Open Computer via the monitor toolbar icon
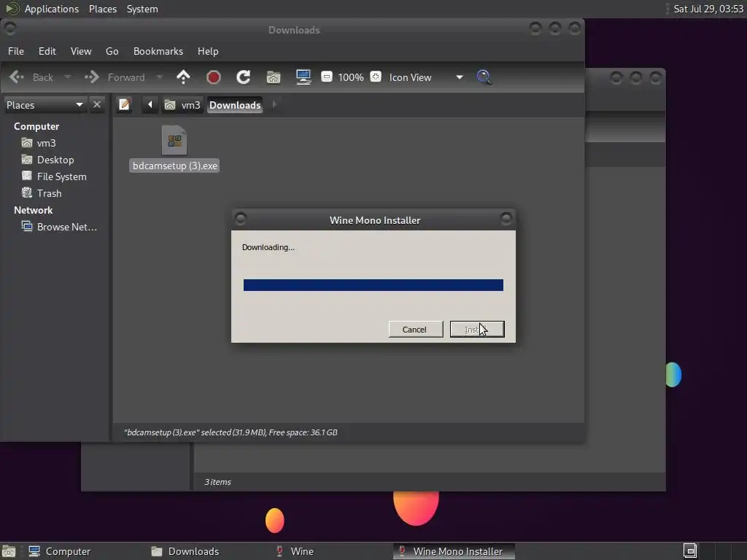The image size is (747, 560). click(x=303, y=77)
